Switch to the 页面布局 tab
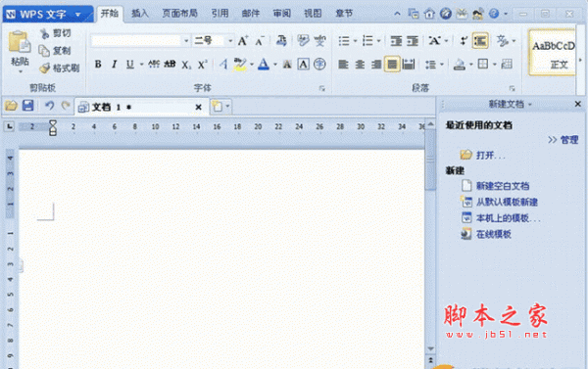588x369 pixels. [x=179, y=14]
